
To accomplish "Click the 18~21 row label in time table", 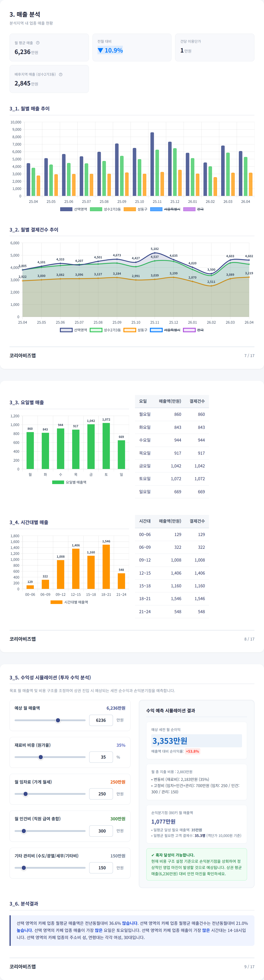I will pyautogui.click(x=145, y=598).
